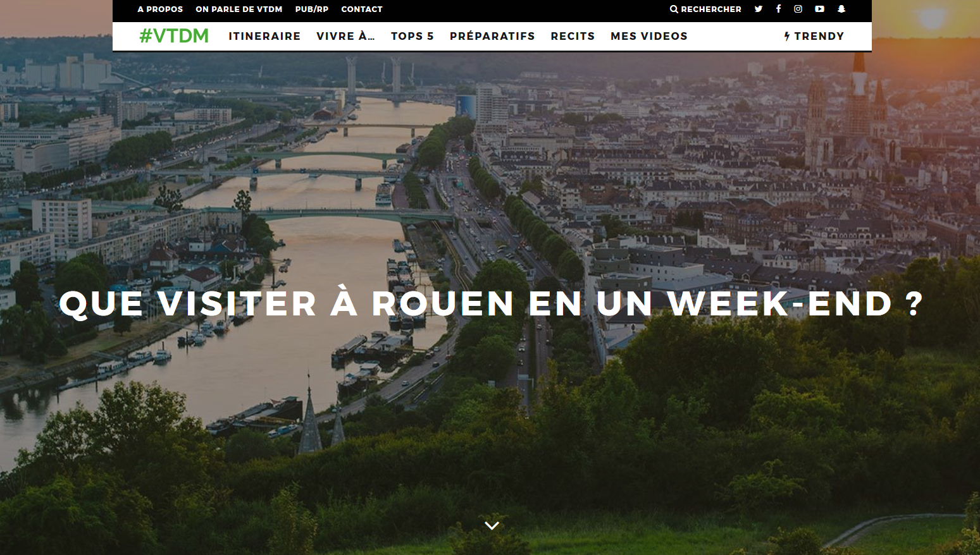The width and height of the screenshot is (980, 555).
Task: Expand the PRÉPARATIFS menu
Action: click(x=492, y=36)
